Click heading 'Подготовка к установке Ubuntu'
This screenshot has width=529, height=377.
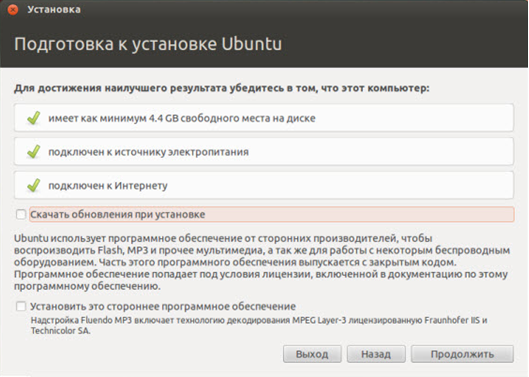tap(148, 44)
